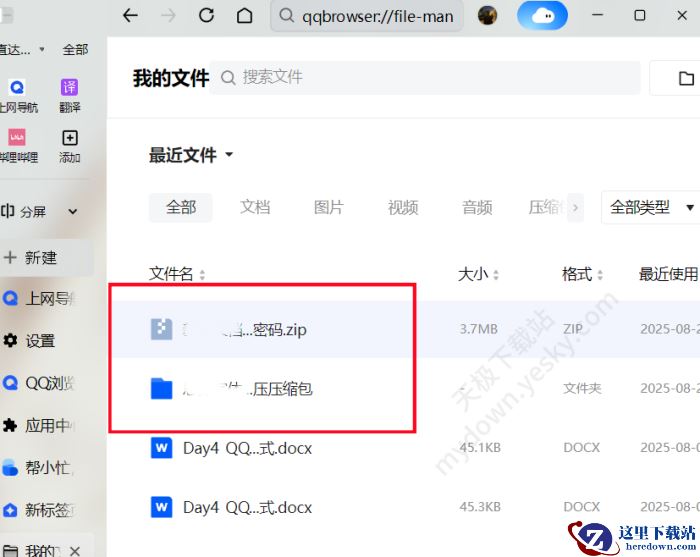The image size is (700, 557).
Task: Open the folder ending in 压压缩包
Action: 247,389
